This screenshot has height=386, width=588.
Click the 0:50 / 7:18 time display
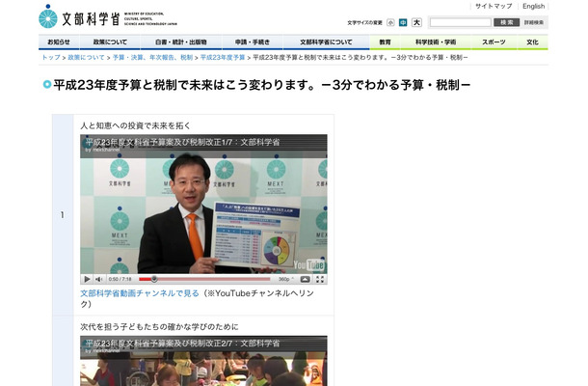(x=120, y=279)
